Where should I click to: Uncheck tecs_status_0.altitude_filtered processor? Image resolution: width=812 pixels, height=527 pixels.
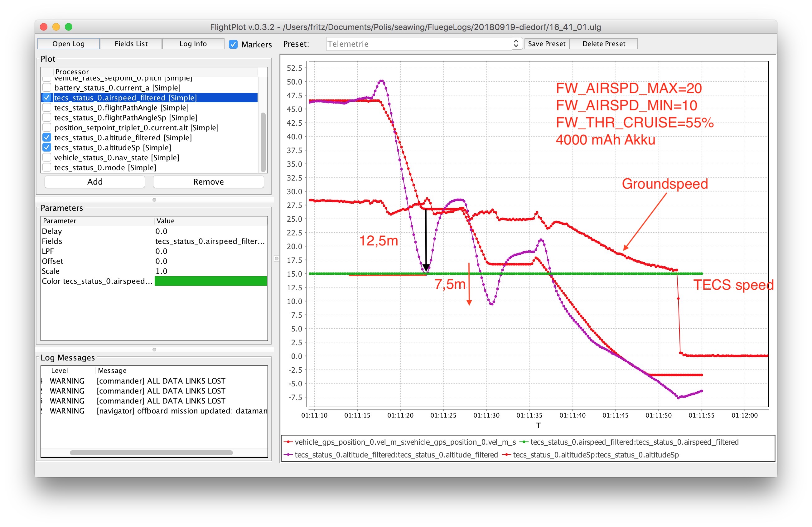coord(47,138)
